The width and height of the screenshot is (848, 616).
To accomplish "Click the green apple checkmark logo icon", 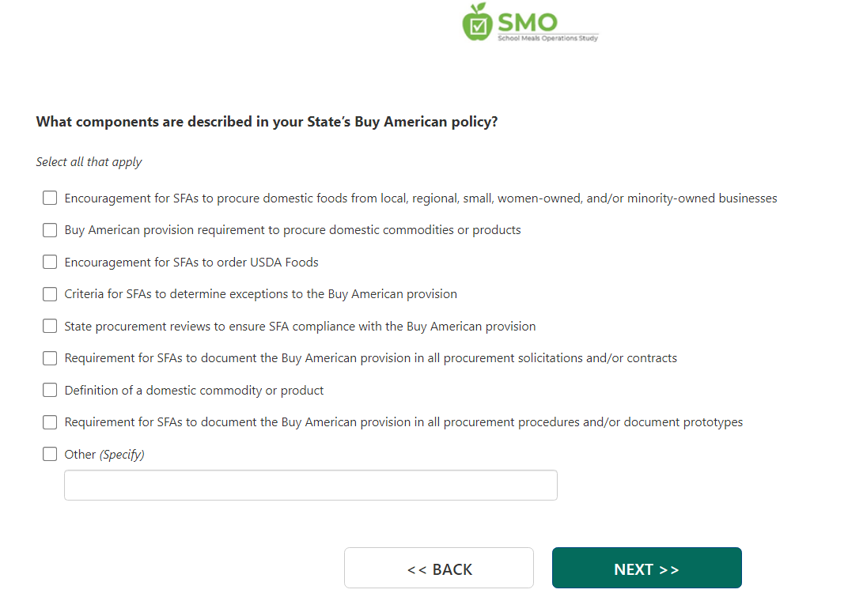I will point(477,22).
